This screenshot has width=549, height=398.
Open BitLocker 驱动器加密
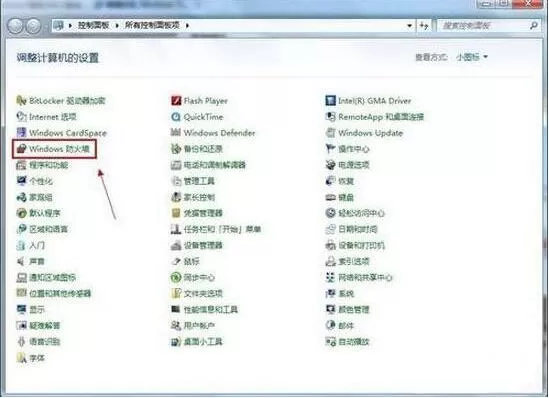(x=61, y=101)
